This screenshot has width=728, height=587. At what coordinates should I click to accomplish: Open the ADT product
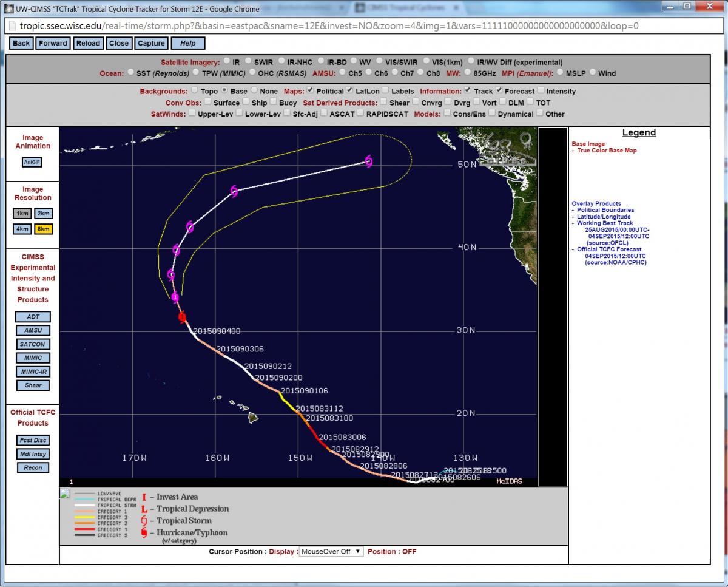[x=33, y=317]
